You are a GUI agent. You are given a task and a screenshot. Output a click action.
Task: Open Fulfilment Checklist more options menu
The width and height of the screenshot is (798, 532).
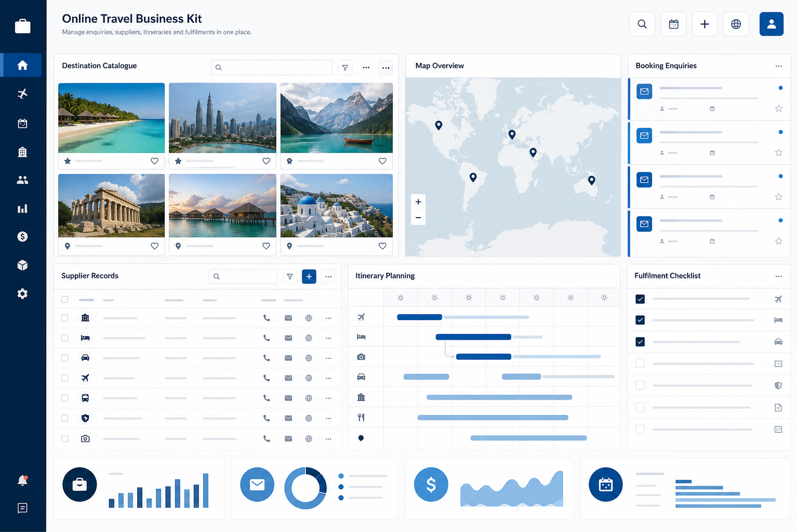coord(779,276)
